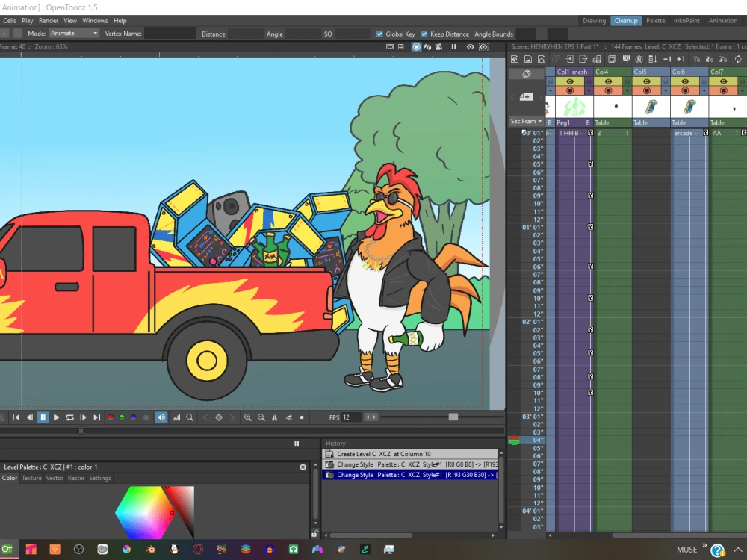
Task: Click the pause button in the playback controls
Action: [x=44, y=417]
